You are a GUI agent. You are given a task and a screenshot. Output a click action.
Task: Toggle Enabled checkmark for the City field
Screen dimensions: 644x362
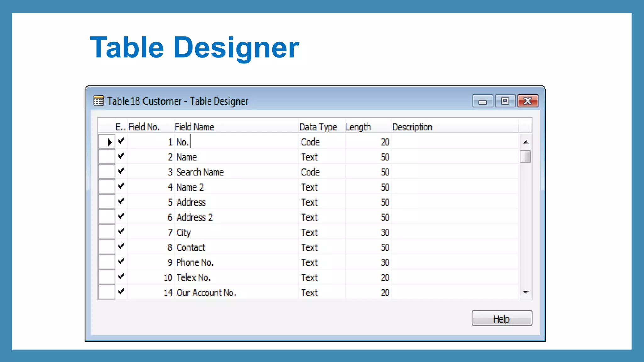pyautogui.click(x=121, y=232)
